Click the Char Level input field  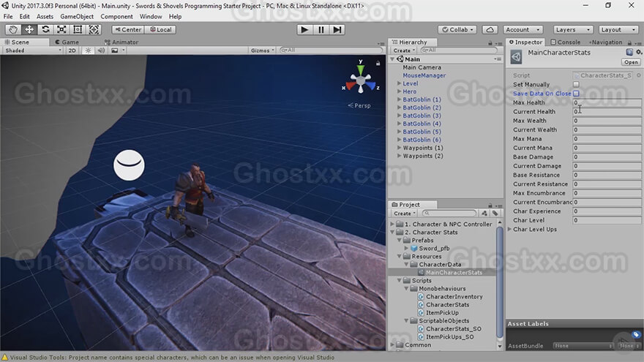click(607, 220)
